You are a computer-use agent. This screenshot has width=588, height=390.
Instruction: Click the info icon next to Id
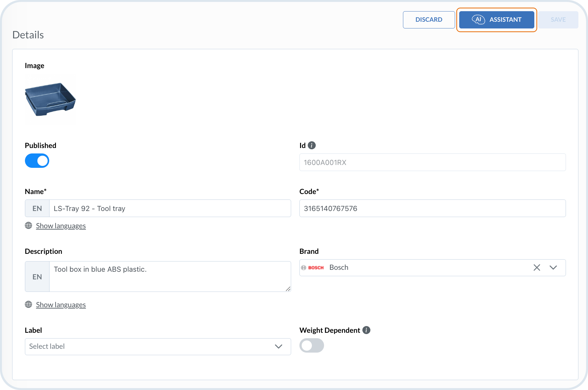point(312,145)
